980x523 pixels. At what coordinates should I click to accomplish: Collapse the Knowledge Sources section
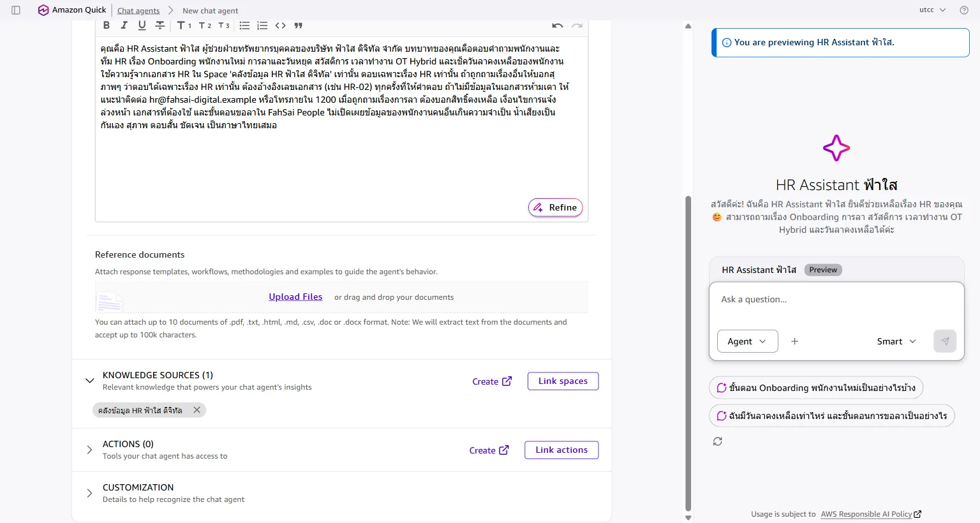point(89,381)
